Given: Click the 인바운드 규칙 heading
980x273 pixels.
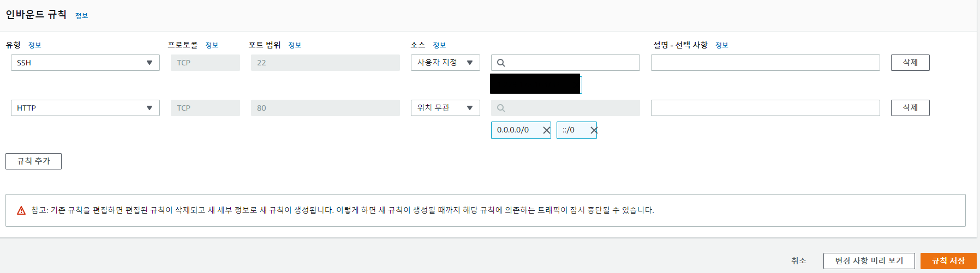Looking at the screenshot, I should (x=36, y=15).
